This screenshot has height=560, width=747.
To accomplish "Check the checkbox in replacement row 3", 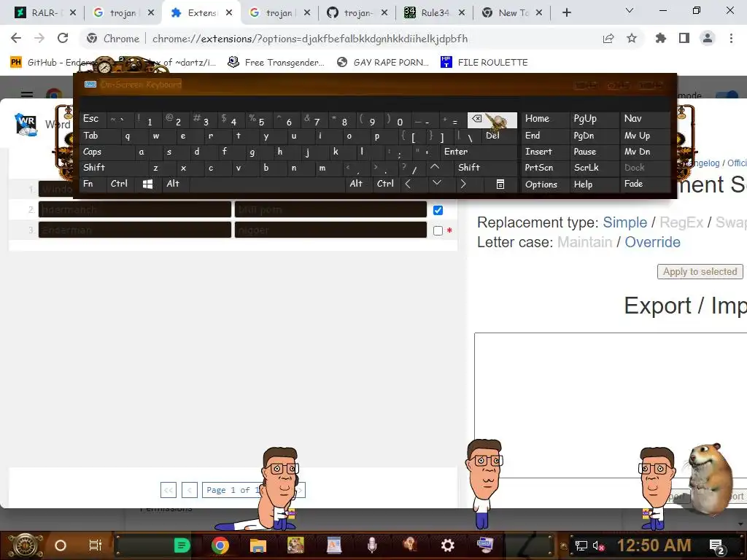I will [x=438, y=230].
